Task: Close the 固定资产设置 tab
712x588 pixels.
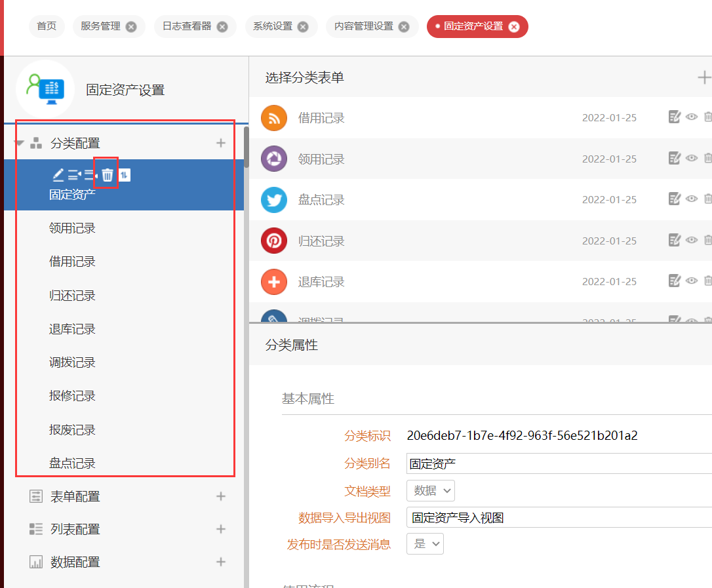Action: [514, 26]
